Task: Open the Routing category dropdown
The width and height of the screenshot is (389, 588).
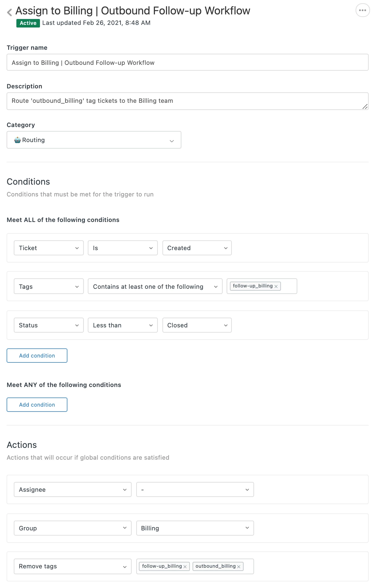Action: (94, 140)
